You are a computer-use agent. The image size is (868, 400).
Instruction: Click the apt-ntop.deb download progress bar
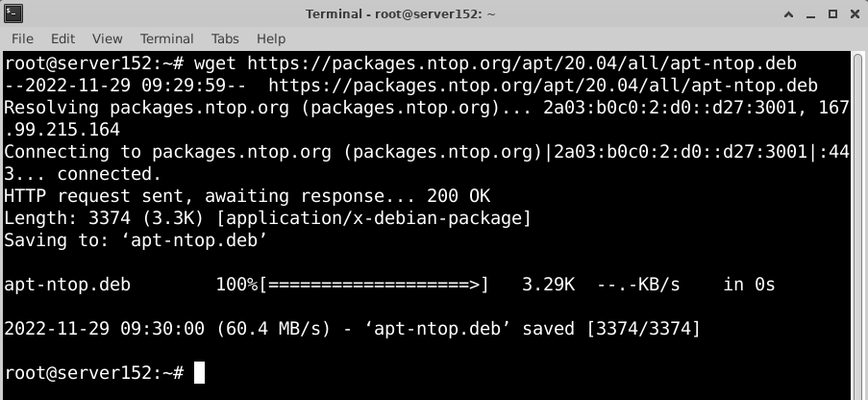point(374,285)
